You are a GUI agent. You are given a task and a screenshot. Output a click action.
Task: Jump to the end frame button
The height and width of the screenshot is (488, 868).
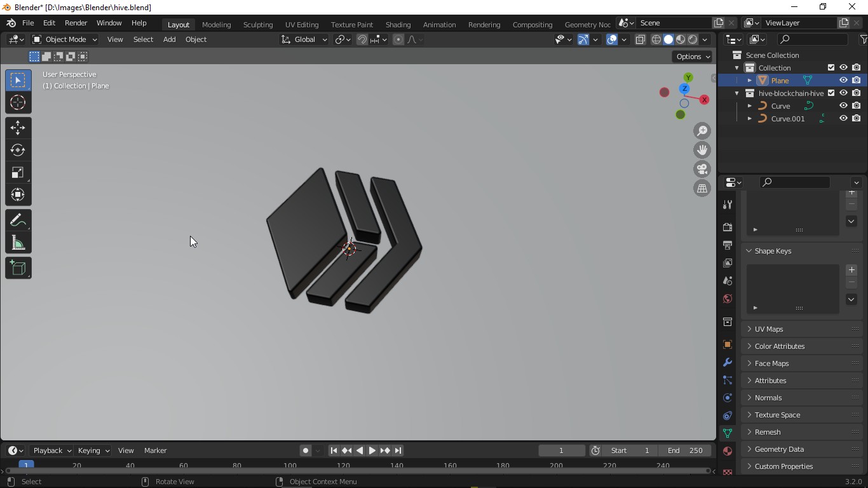[398, 451]
